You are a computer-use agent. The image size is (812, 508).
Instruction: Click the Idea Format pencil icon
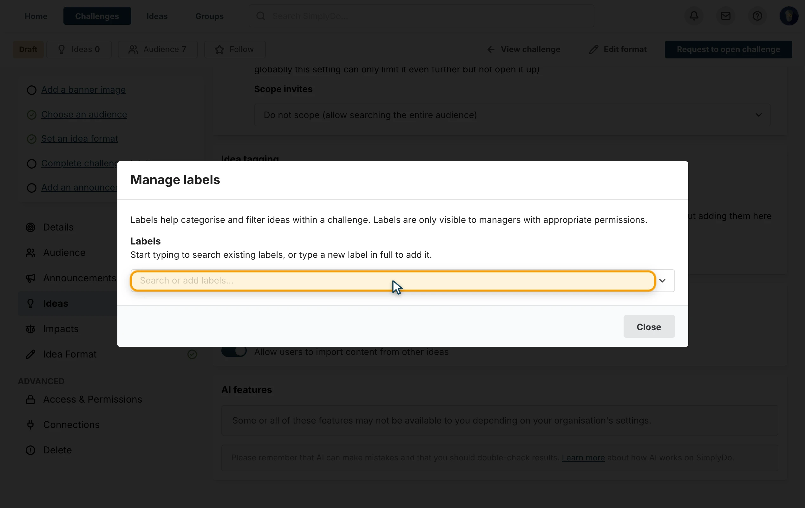pos(30,354)
